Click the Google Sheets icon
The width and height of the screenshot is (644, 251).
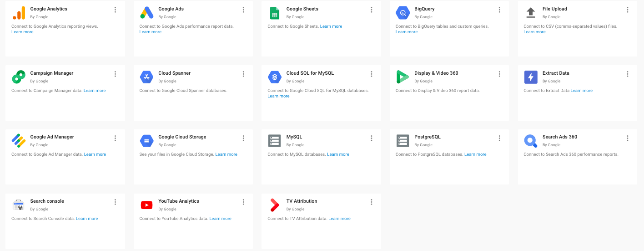pyautogui.click(x=275, y=13)
